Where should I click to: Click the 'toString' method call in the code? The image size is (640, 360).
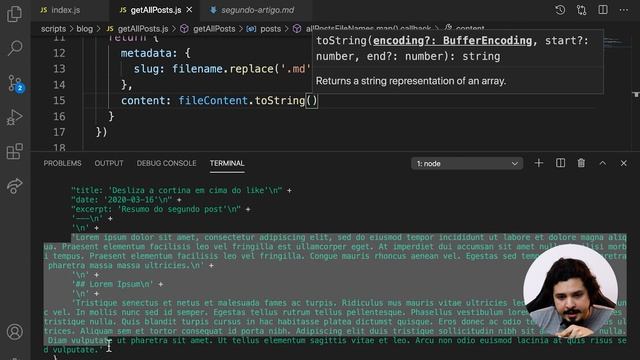tap(280, 100)
